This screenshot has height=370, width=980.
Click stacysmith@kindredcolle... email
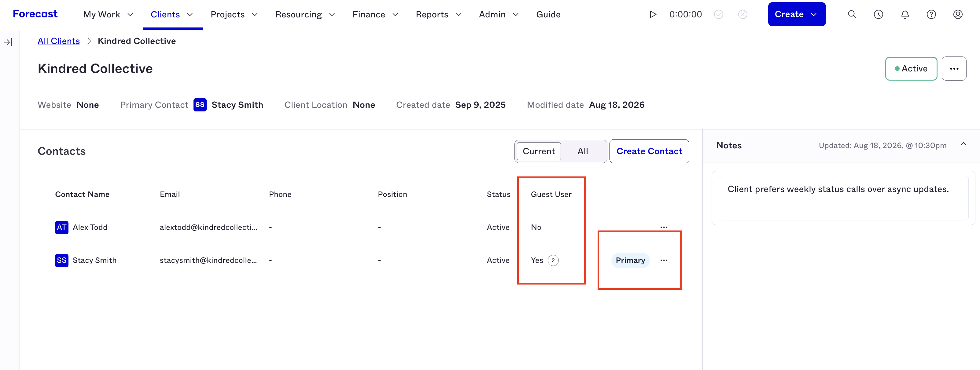[208, 260]
